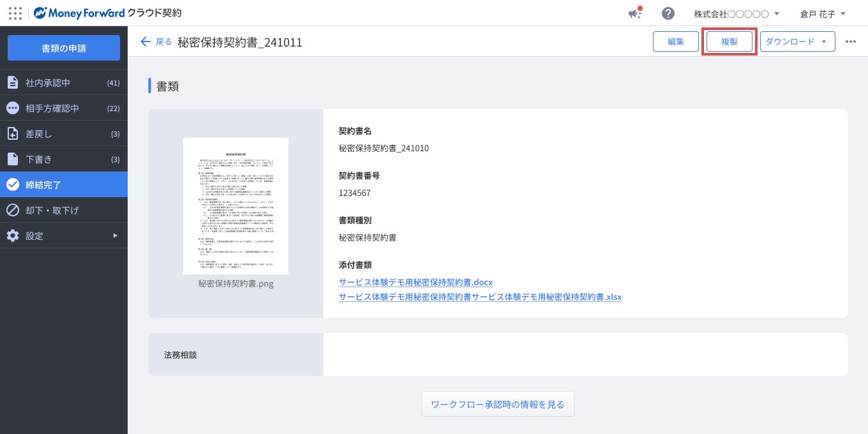The height and width of the screenshot is (434, 868).
Task: Open the 株式会社○○○○○ company dropdown
Action: point(737,13)
